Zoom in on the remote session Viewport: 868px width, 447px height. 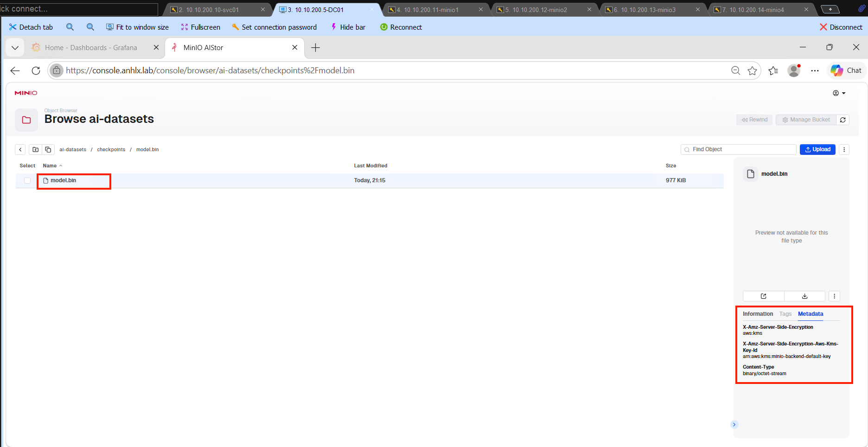pyautogui.click(x=70, y=27)
